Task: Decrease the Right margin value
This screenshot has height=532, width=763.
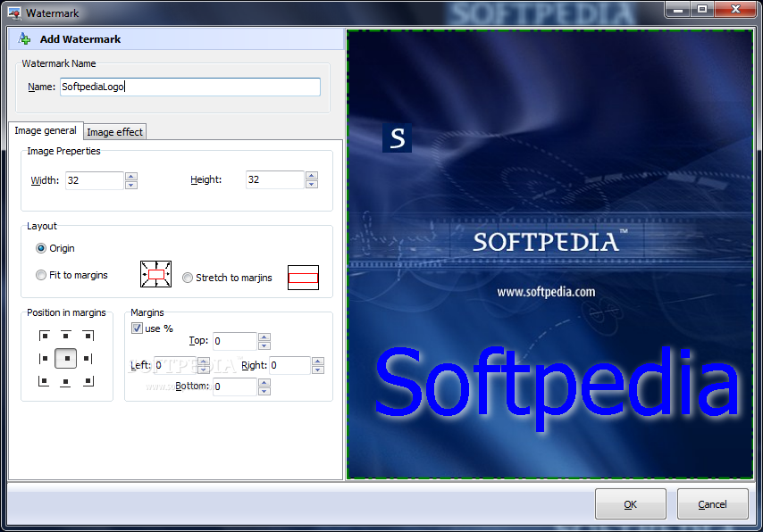Action: tap(318, 370)
